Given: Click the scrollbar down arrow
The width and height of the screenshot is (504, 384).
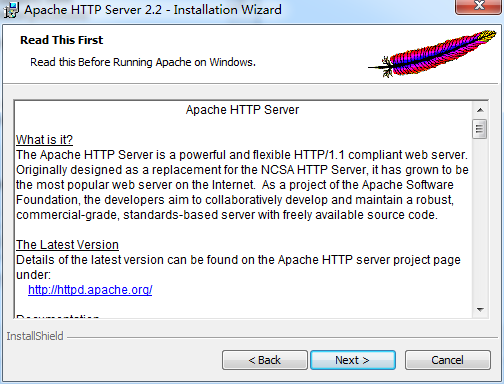Looking at the screenshot, I should click(x=480, y=310).
